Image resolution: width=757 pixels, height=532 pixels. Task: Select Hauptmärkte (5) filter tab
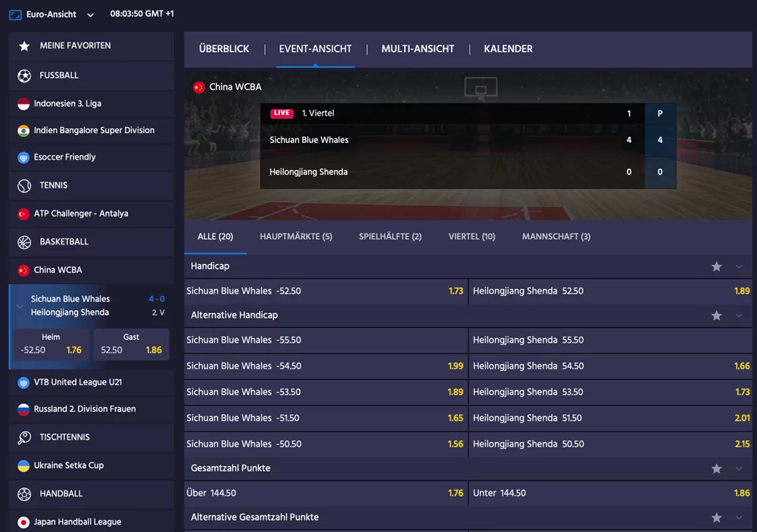pos(296,237)
